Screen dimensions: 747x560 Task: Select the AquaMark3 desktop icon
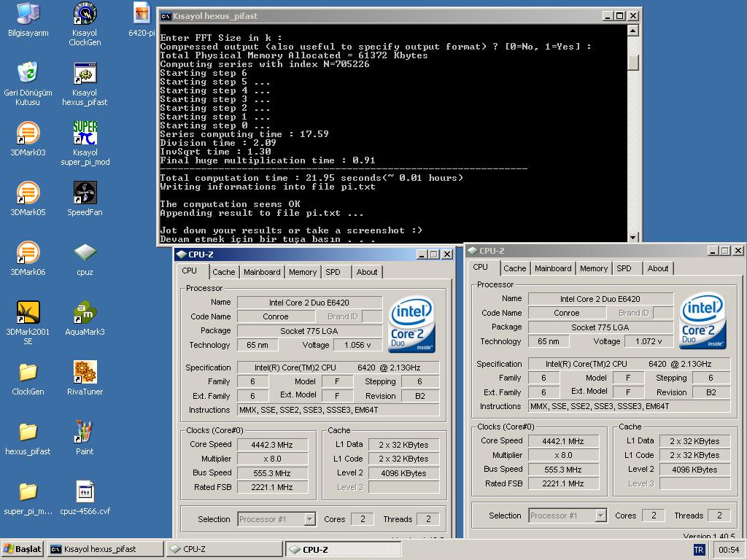tap(85, 318)
